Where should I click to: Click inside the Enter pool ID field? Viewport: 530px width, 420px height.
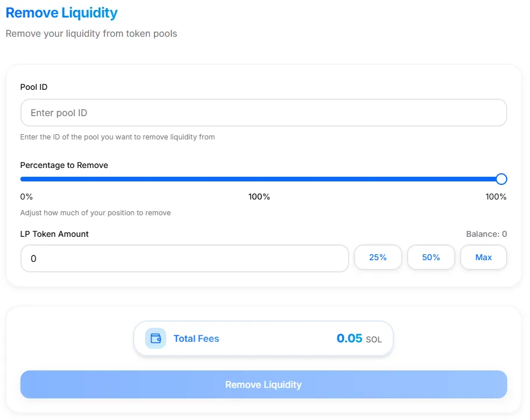[x=264, y=113]
